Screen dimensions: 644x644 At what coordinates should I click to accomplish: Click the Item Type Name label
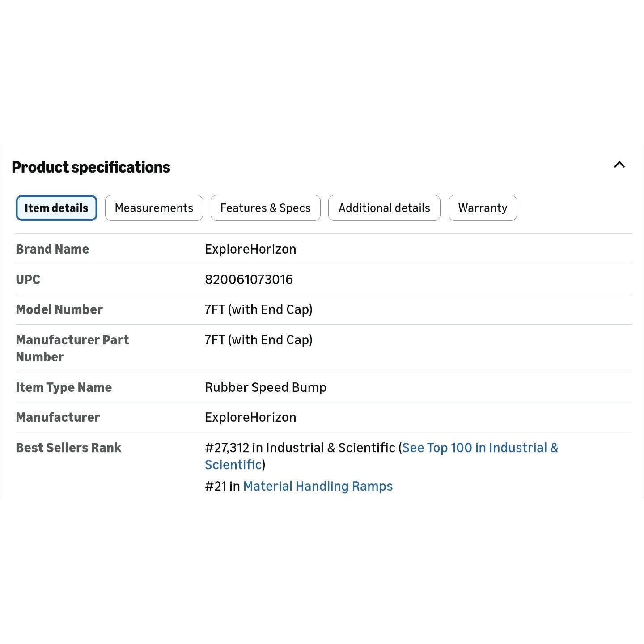pyautogui.click(x=64, y=387)
